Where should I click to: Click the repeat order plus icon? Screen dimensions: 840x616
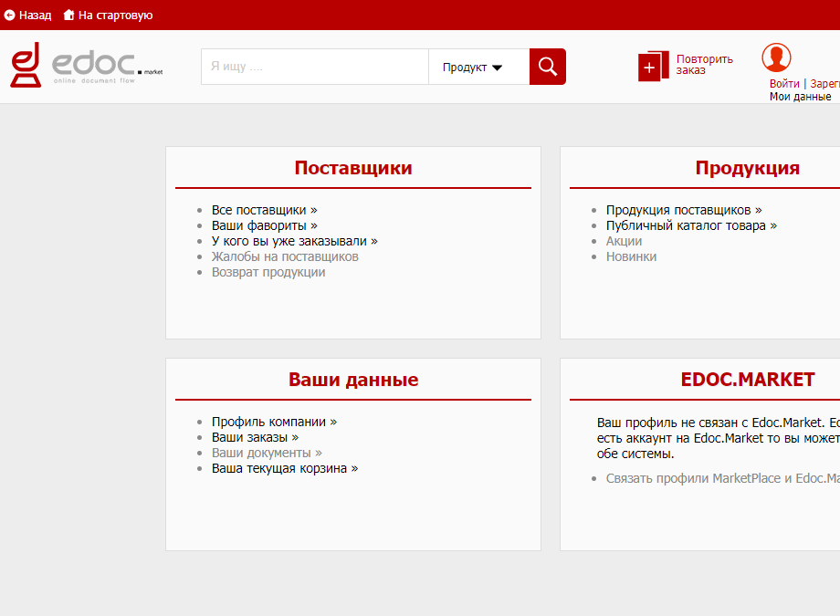[x=649, y=67]
